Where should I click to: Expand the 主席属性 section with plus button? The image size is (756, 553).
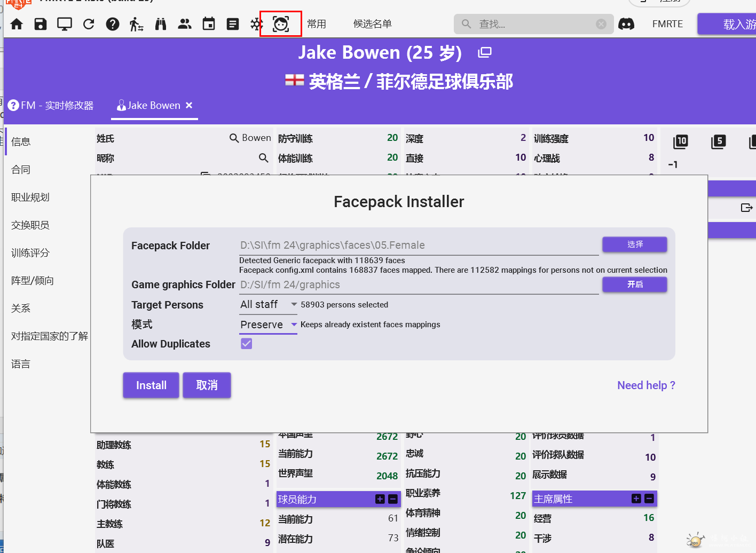click(636, 499)
